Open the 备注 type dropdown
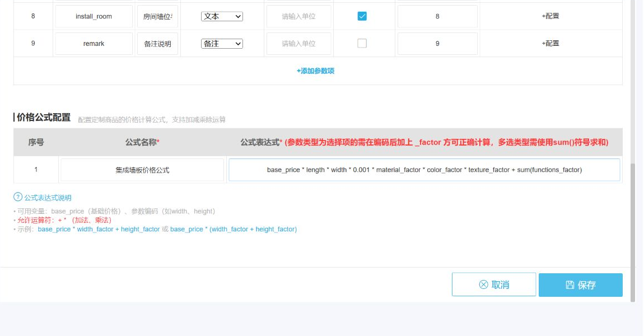The height and width of the screenshot is (336, 644). tap(222, 44)
